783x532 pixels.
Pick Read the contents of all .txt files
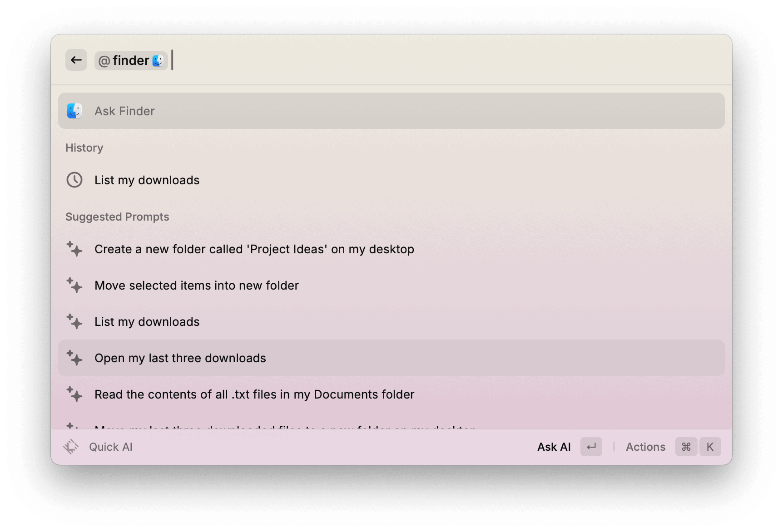391,394
